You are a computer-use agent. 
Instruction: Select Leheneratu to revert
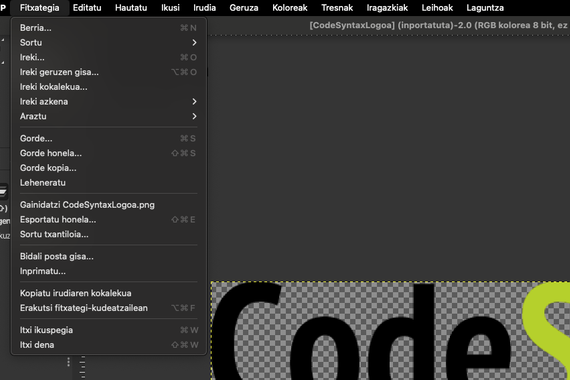point(109,183)
